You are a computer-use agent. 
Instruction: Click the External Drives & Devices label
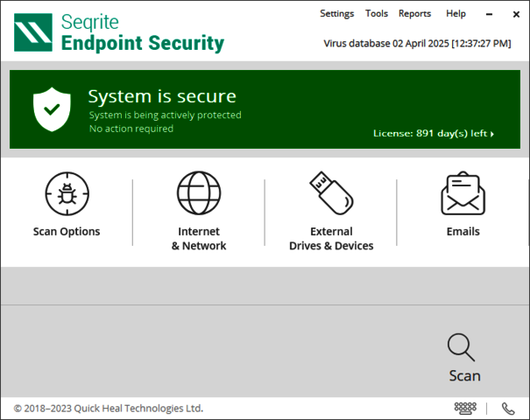331,239
